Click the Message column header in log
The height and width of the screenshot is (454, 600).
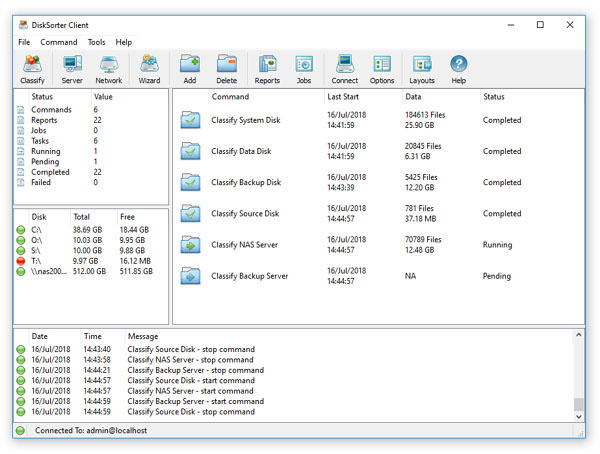click(143, 336)
